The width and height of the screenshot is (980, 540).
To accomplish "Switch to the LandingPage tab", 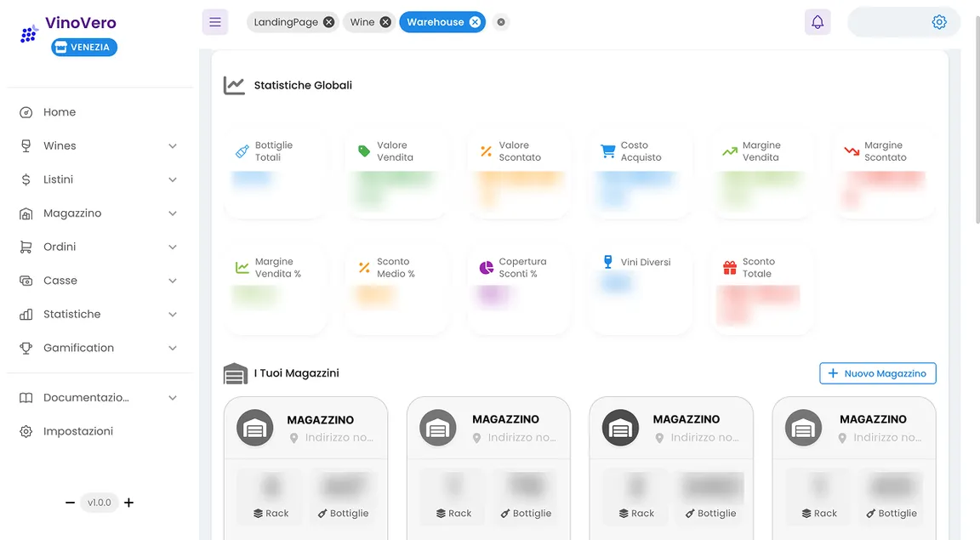I will click(287, 22).
